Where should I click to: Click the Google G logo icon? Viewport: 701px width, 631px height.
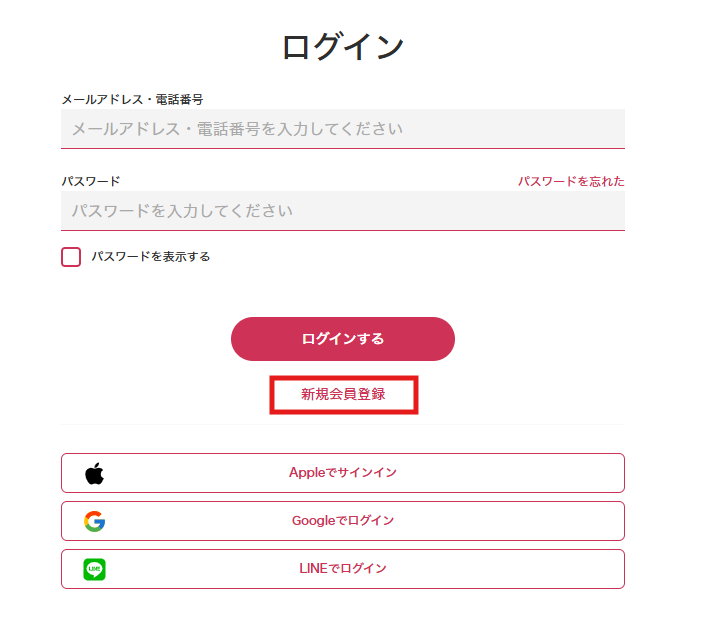(x=94, y=521)
